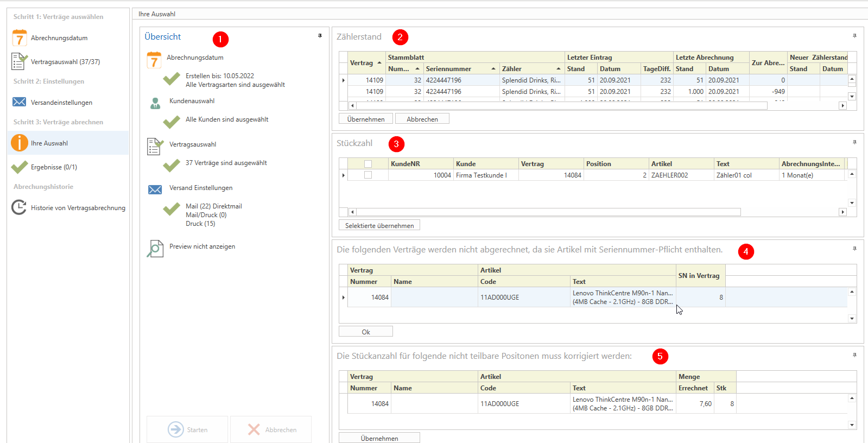The height and width of the screenshot is (443, 868).
Task: Click the Versandeinstellungen envelope icon
Action: [20, 102]
